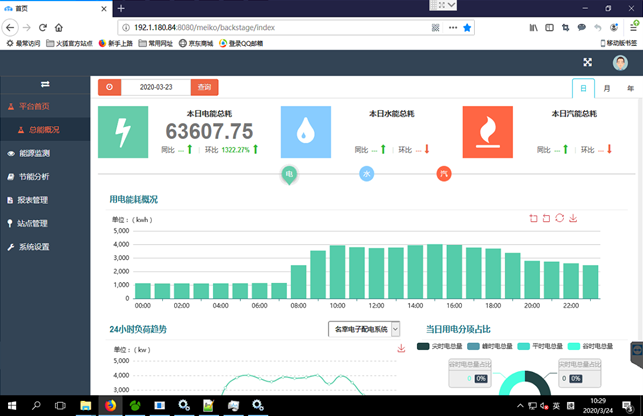
Task: Select the orange 汽 circle marker
Action: pos(444,174)
